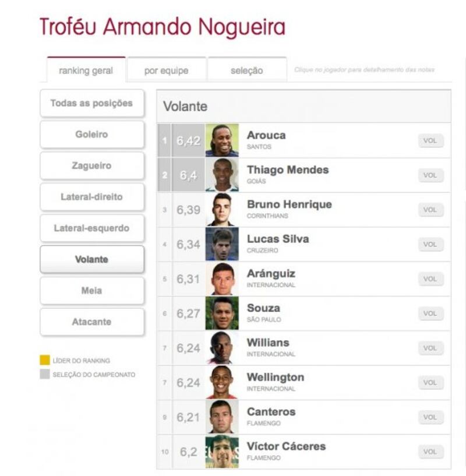Open Bruno Henrique's photo thumbnail
Image resolution: width=466 pixels, height=476 pixels.
click(x=222, y=210)
